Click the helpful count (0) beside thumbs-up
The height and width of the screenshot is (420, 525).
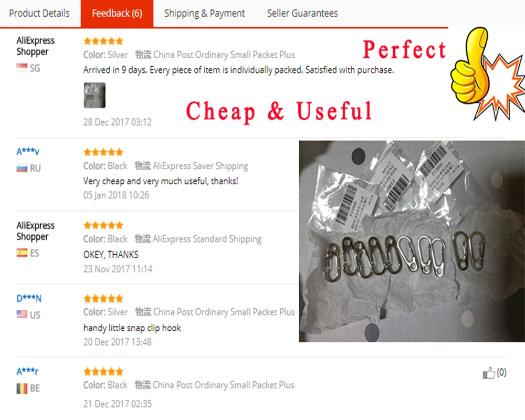tap(501, 372)
